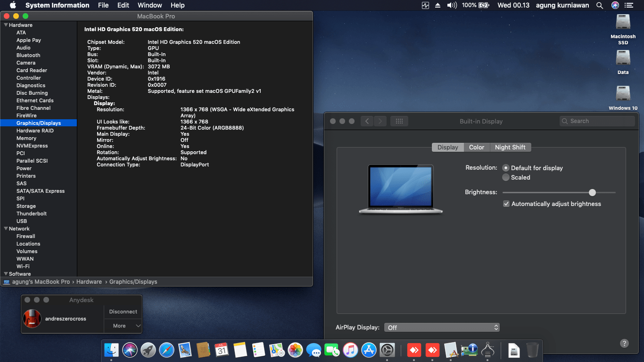Click the Show All grid icon in Built-in Display window
The width and height of the screenshot is (644, 362).
point(399,121)
